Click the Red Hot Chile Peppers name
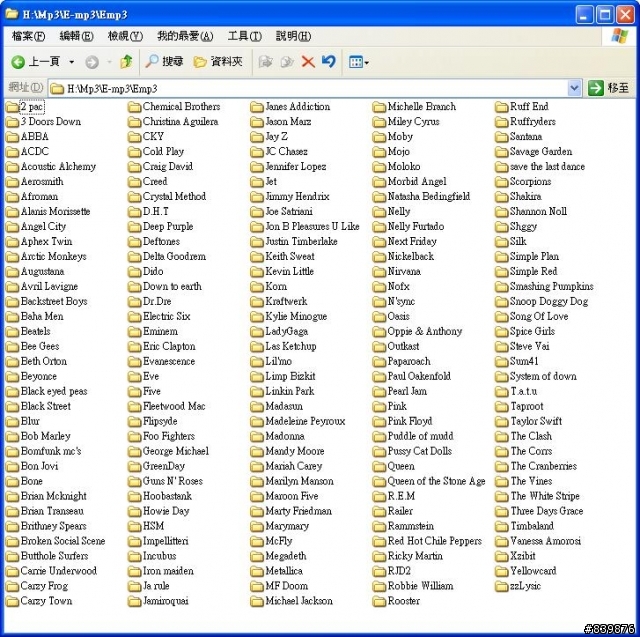640x637 pixels. click(435, 541)
